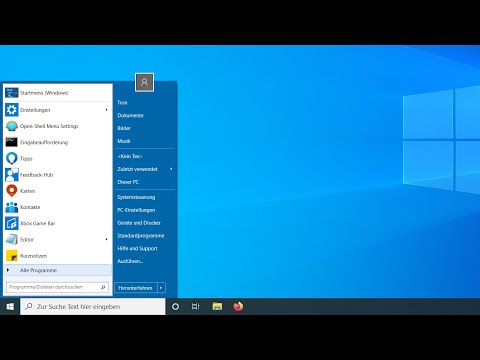Click the Einstellungen gear icon
Screen dimensions: 480x360
click(12, 110)
